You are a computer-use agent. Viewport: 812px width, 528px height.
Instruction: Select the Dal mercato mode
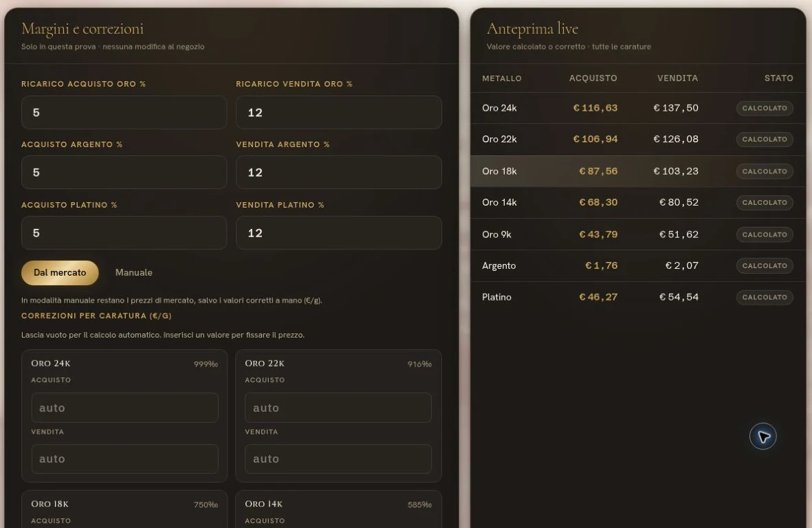coord(60,273)
